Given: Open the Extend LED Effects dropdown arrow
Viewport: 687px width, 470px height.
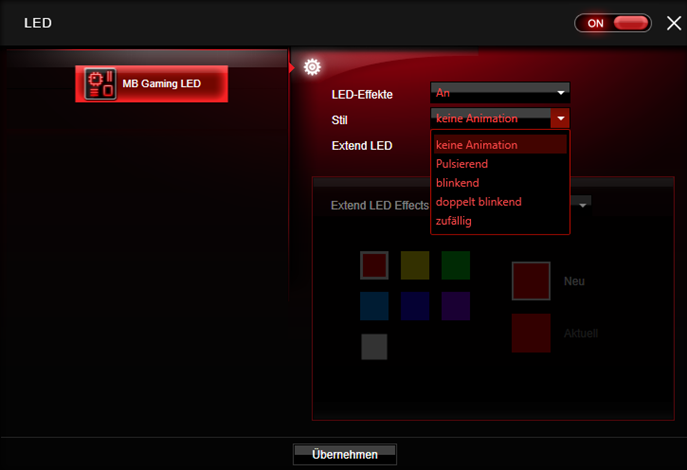Looking at the screenshot, I should pyautogui.click(x=582, y=205).
